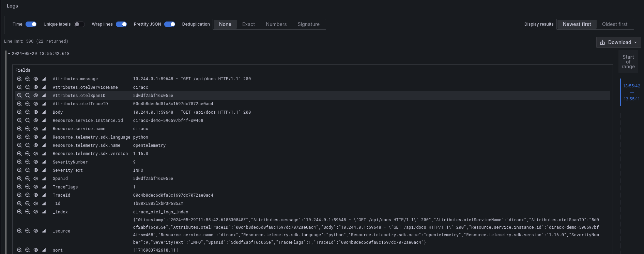Switch off Prettify JSON
This screenshot has width=644, height=254.
(170, 24)
